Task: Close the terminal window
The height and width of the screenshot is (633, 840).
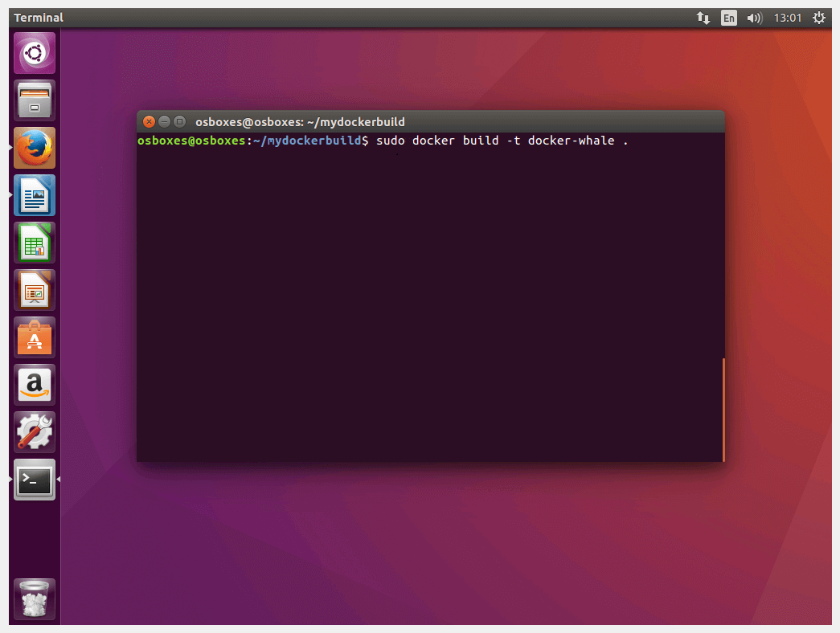Action: [x=149, y=121]
